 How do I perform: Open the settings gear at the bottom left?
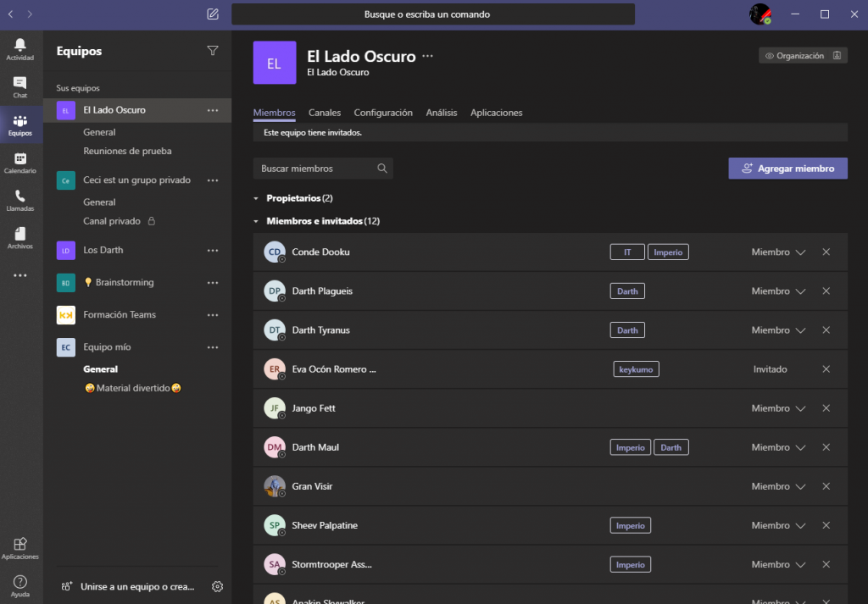click(x=217, y=586)
